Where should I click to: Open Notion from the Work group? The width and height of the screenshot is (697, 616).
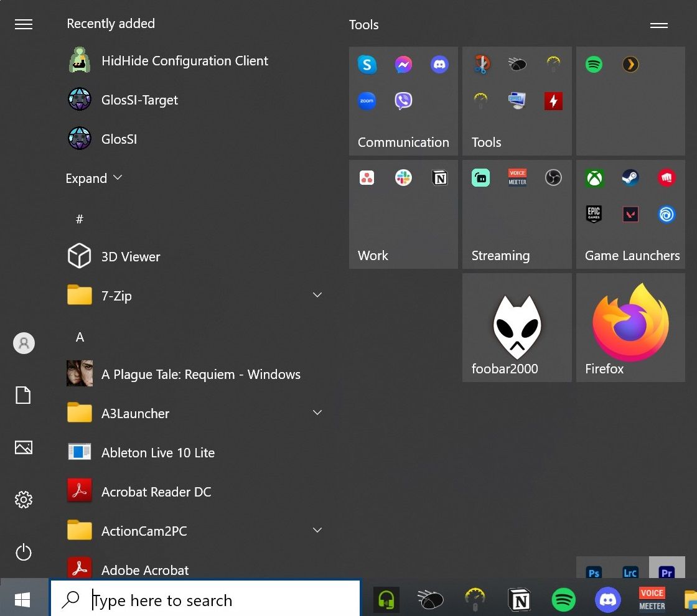440,177
